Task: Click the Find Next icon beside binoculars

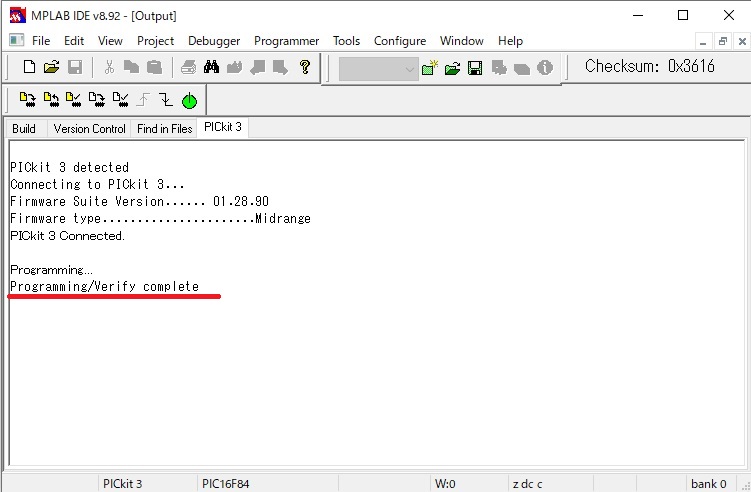Action: pos(234,67)
